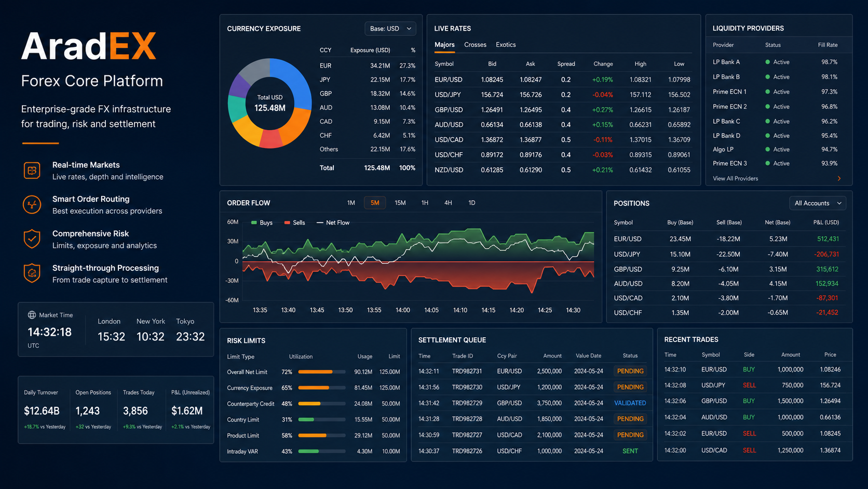Click Prime ECN 3 active status dot
This screenshot has height=489, width=868.
(767, 163)
